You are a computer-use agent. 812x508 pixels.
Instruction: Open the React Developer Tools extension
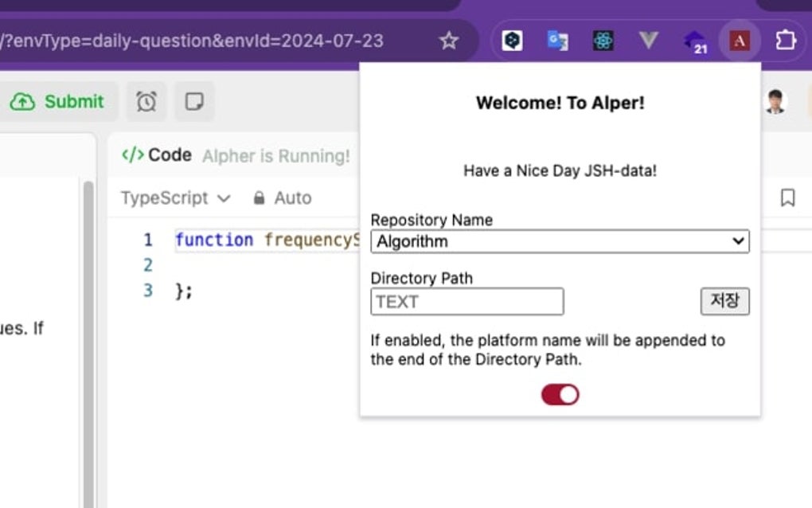click(x=603, y=41)
